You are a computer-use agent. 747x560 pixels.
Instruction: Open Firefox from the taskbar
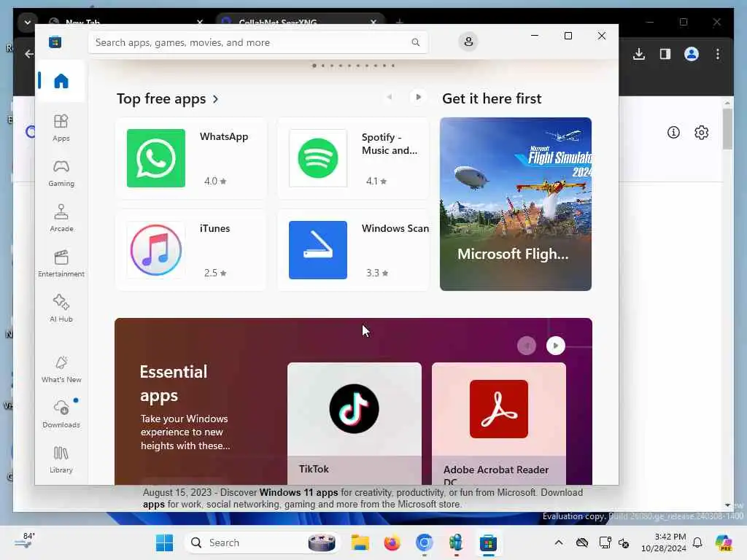click(x=392, y=542)
